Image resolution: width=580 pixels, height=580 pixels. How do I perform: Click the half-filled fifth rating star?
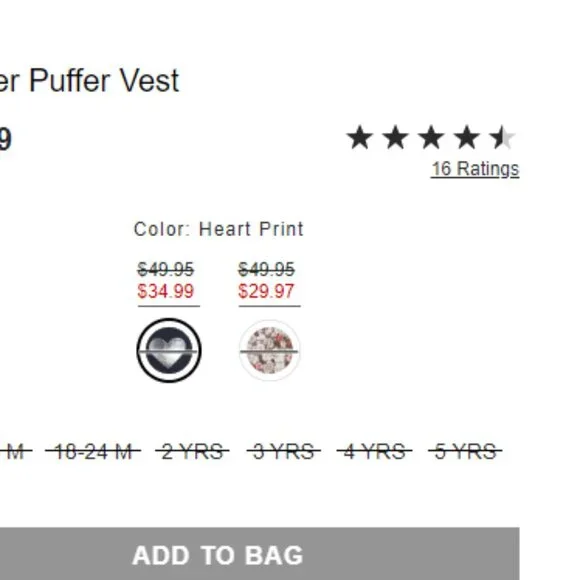click(502, 137)
